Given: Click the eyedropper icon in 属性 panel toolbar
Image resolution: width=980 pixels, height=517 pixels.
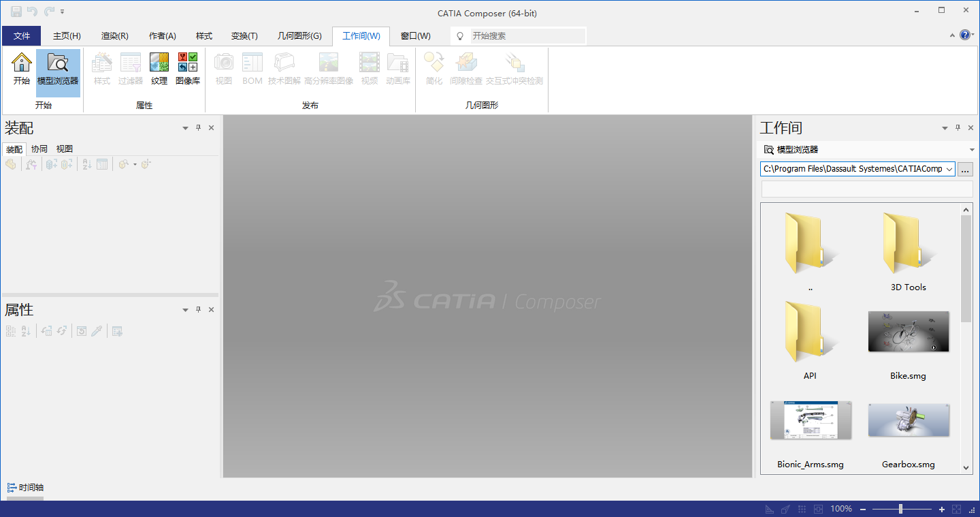Looking at the screenshot, I should 97,331.
